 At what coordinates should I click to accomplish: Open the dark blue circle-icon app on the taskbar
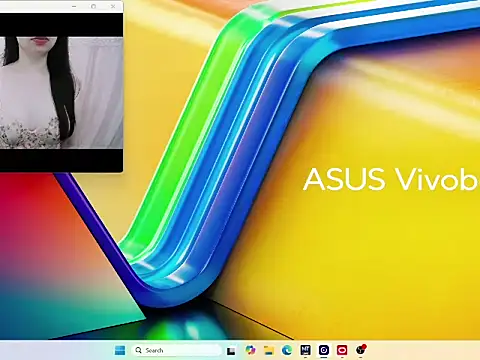[x=324, y=350]
